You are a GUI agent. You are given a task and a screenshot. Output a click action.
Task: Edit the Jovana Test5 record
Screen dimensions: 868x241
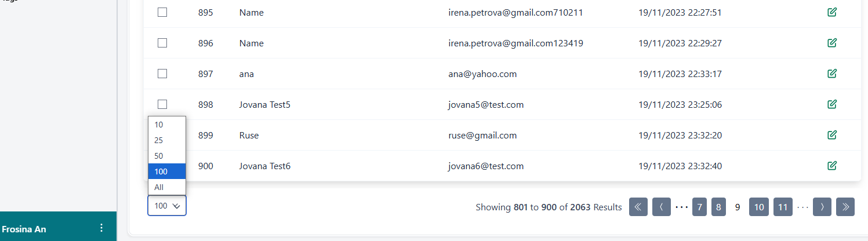(832, 104)
